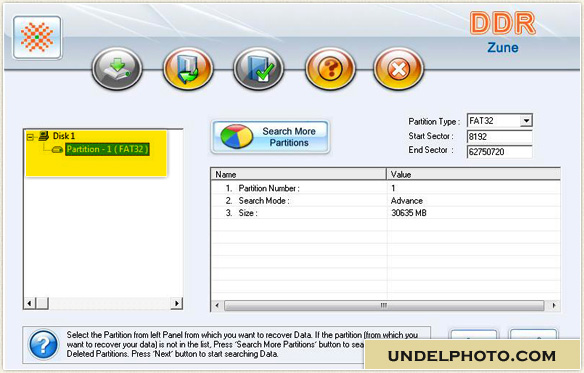Image resolution: width=584 pixels, height=373 pixels.
Task: Click the pie chart icon on Search button
Action: pyautogui.click(x=237, y=136)
